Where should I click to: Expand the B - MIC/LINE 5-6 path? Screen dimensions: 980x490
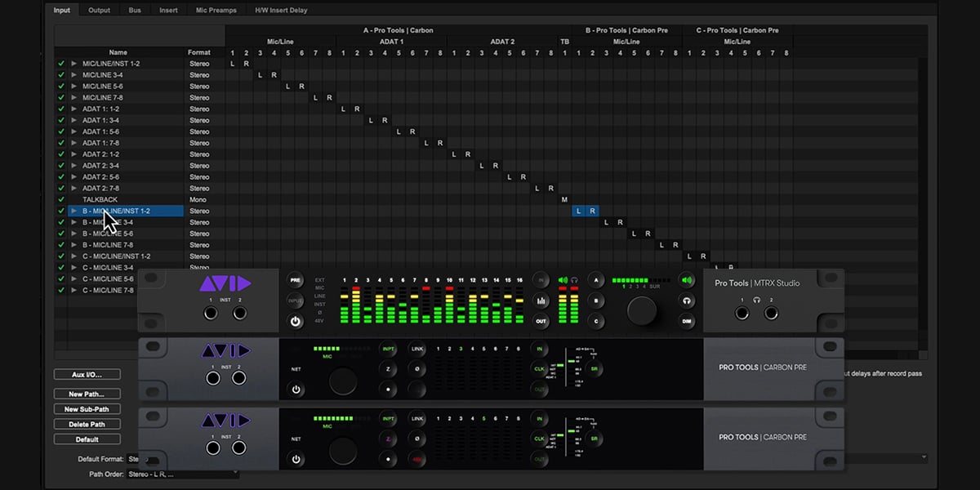coord(73,234)
